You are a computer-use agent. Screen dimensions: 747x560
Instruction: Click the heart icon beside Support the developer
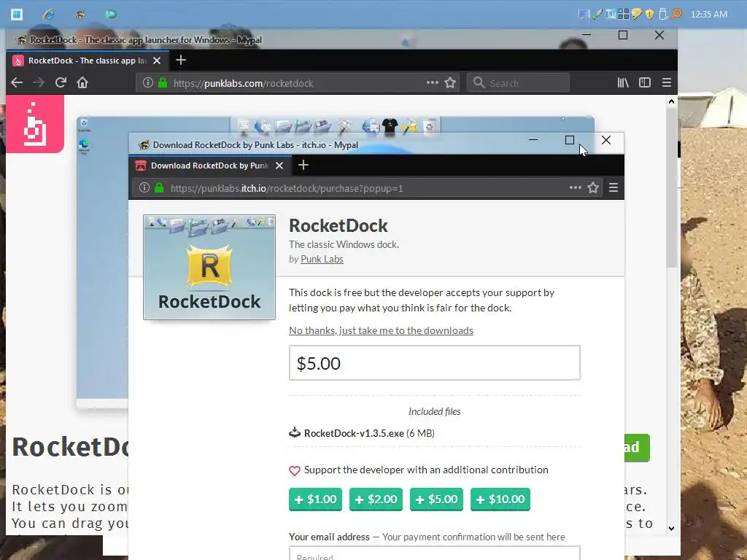tap(295, 470)
